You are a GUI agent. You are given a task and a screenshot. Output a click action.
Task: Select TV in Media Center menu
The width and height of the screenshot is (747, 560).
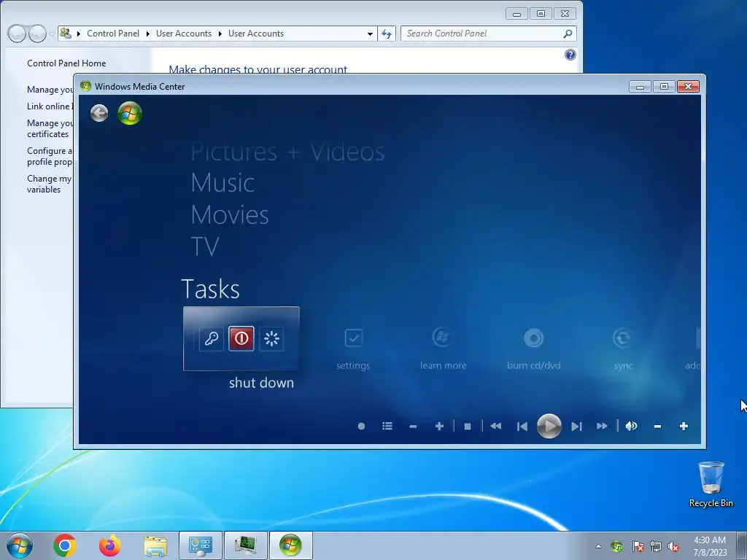(x=205, y=246)
